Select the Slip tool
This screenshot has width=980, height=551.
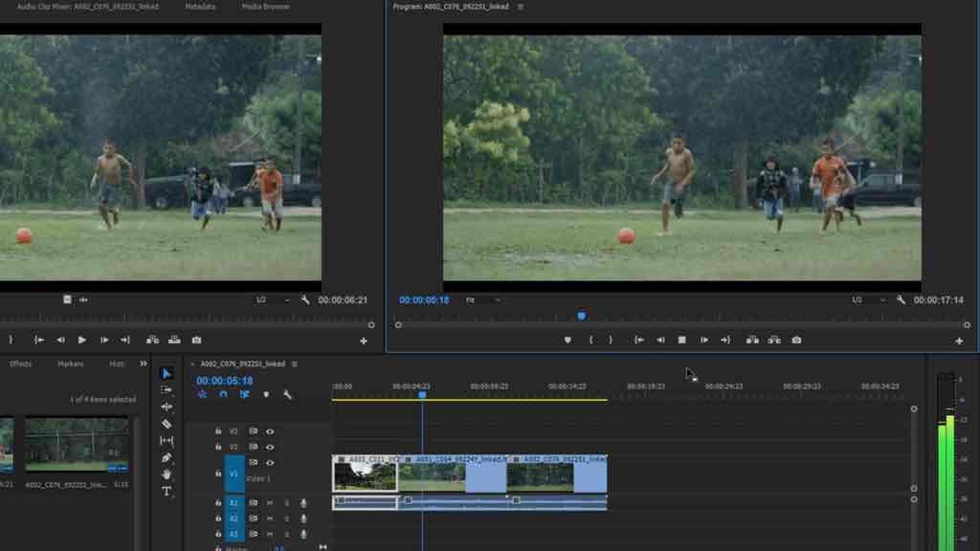tap(167, 440)
